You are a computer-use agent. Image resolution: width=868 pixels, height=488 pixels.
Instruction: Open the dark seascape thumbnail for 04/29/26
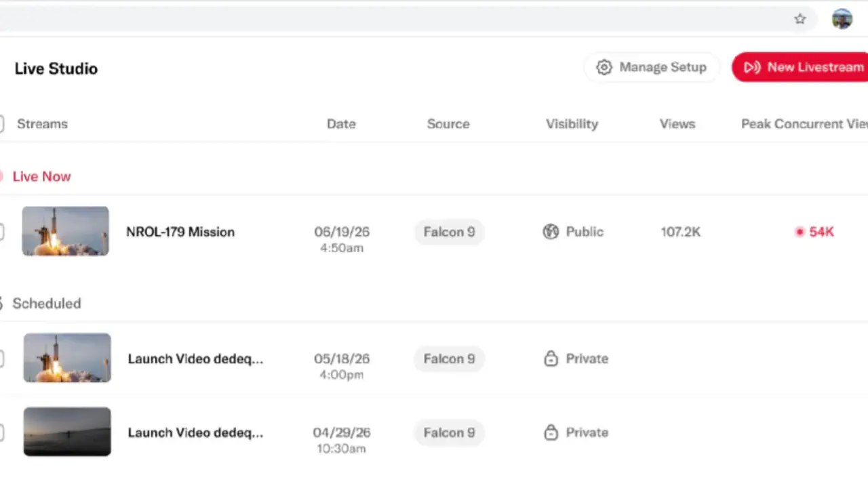point(67,432)
